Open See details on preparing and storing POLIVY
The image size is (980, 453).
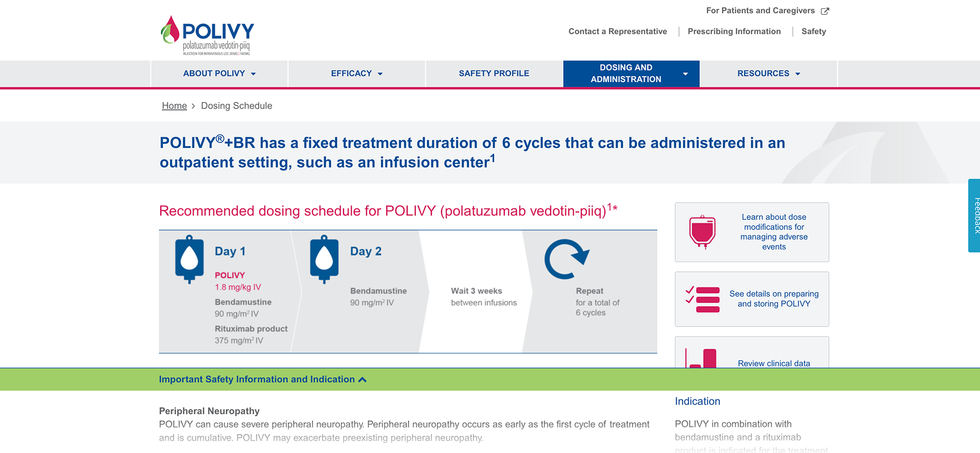(752, 299)
